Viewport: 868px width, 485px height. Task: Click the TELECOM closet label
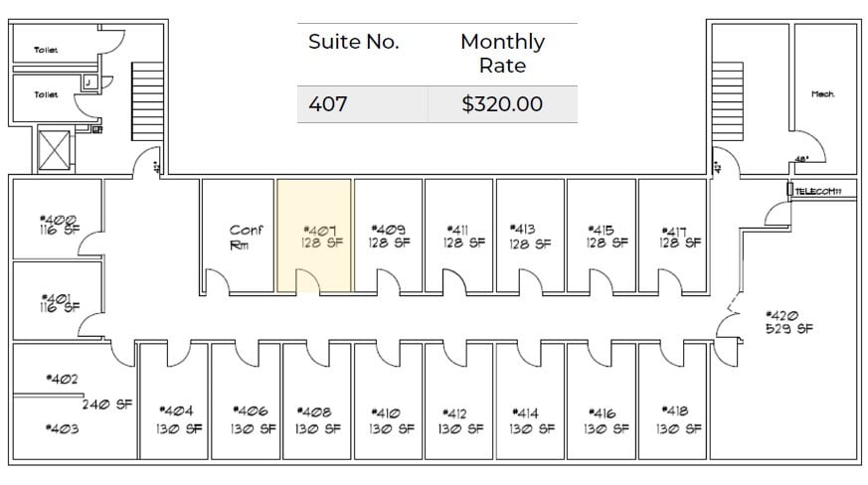tap(818, 191)
